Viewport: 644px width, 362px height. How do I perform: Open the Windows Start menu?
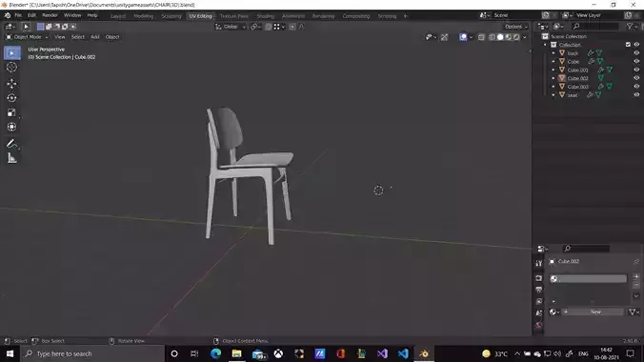[x=10, y=353]
